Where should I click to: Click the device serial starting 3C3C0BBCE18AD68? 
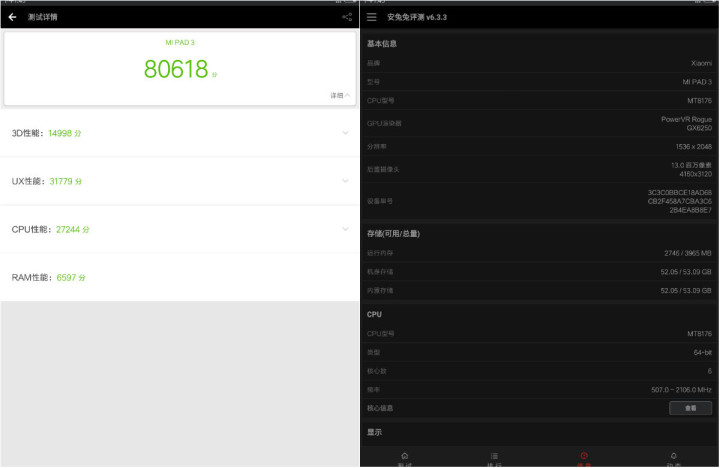[680, 201]
